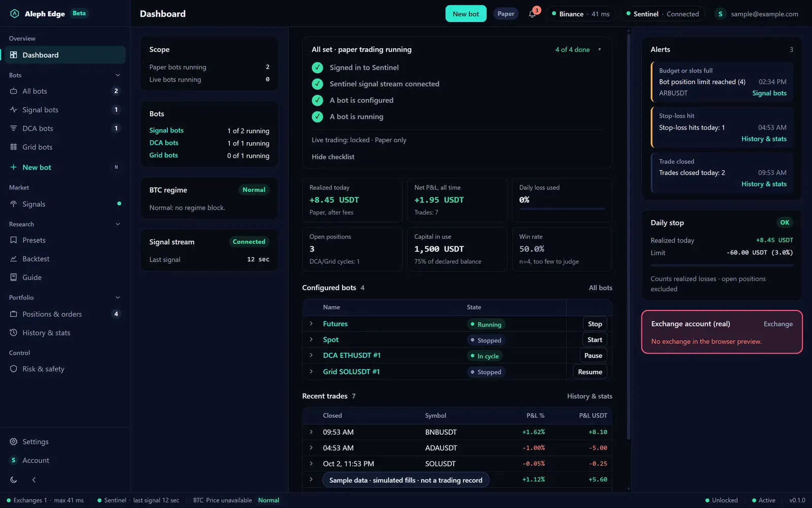Viewport: 812px width, 508px height.
Task: Collapse the sidebar with the chevron arrow
Action: (34, 480)
